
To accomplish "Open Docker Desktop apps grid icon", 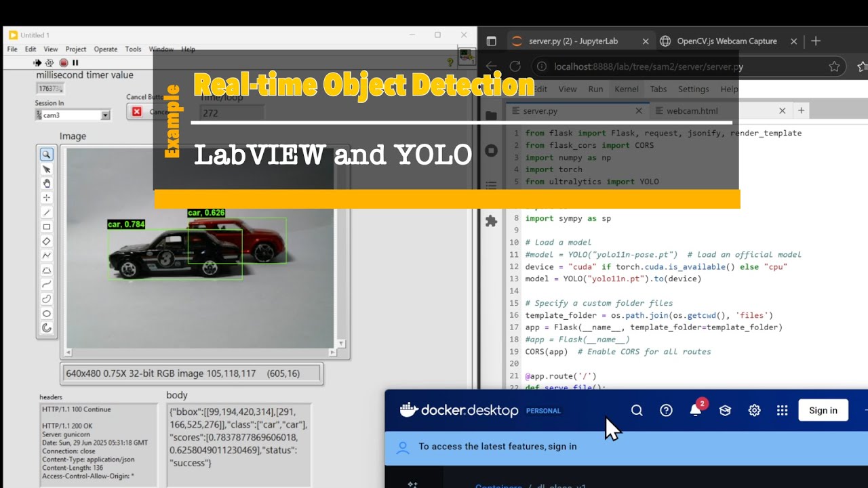I will [x=783, y=410].
